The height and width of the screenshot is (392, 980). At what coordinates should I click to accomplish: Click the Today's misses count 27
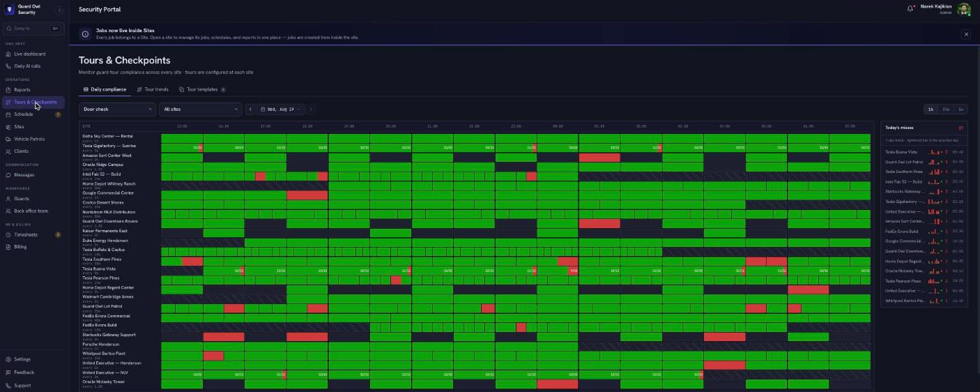point(960,128)
